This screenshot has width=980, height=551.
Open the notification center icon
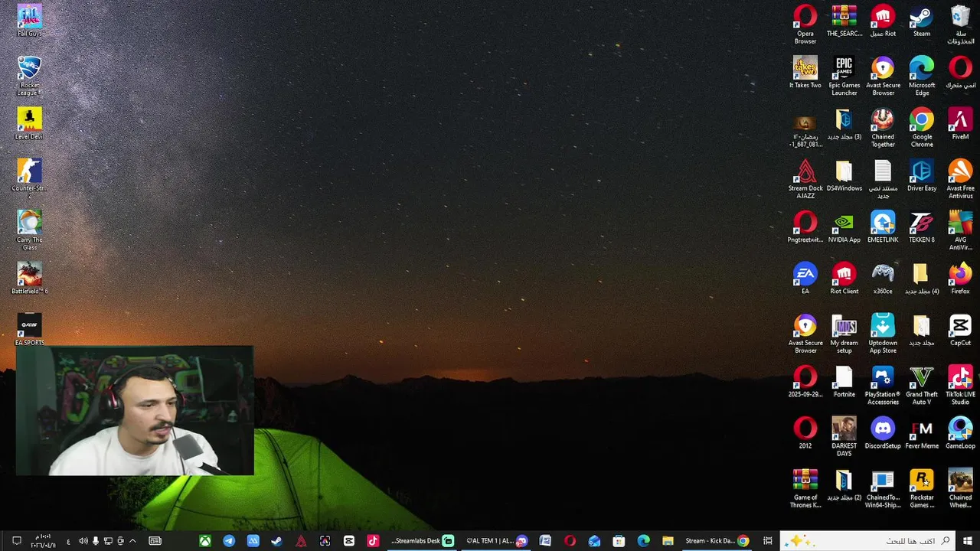click(x=16, y=541)
